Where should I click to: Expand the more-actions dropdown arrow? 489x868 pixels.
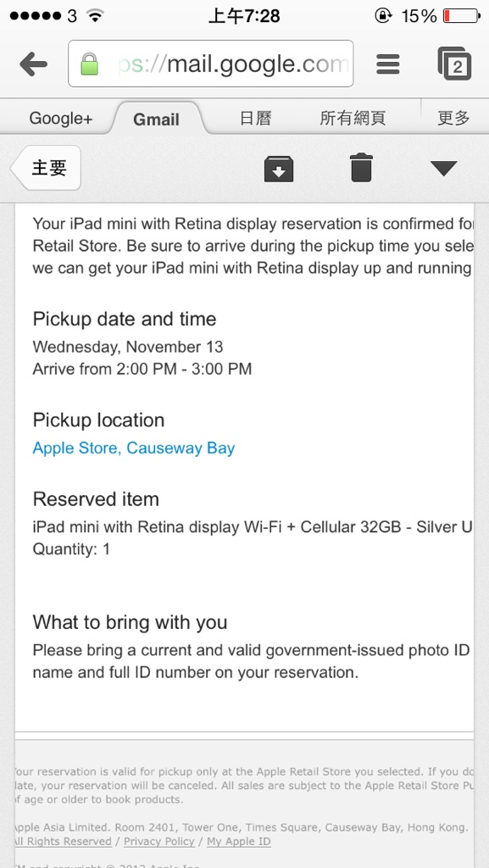pyautogui.click(x=443, y=169)
